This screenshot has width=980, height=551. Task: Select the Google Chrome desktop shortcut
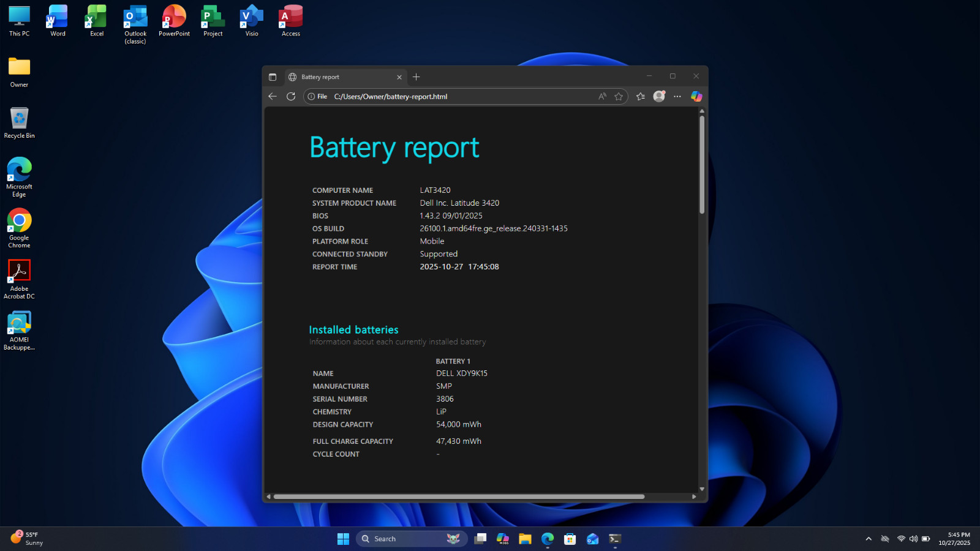19,228
